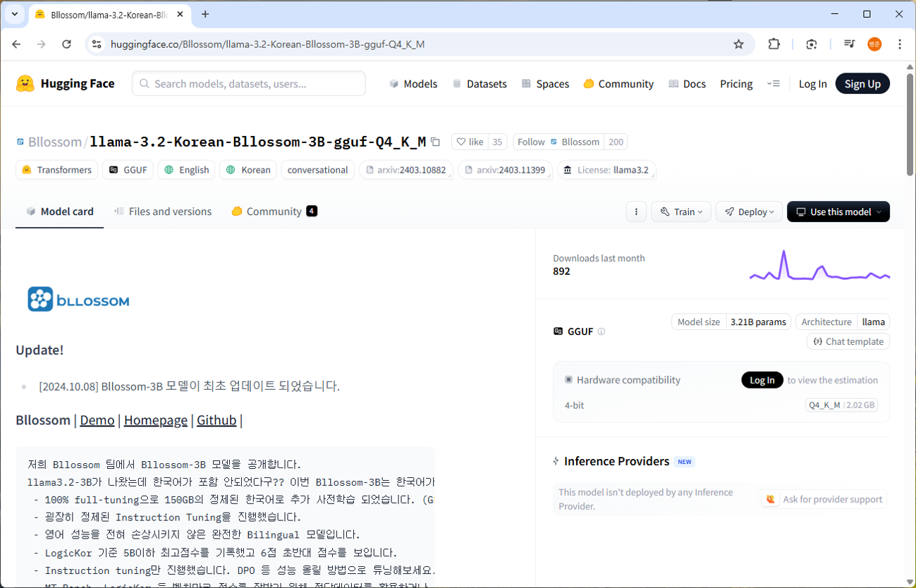The height and width of the screenshot is (588, 916).
Task: Open Pricing in the top navigation
Action: pyautogui.click(x=736, y=83)
